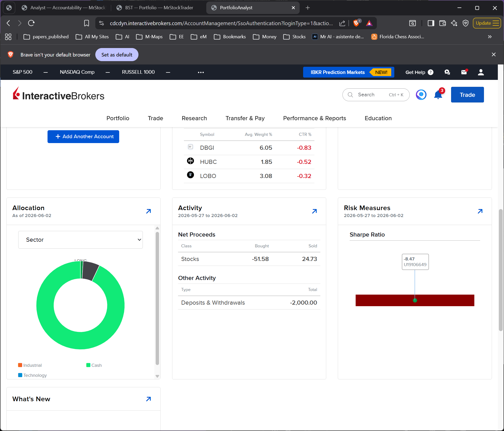Open IBKR chat assistant icon in top bar
Viewport: 504px width, 431px height.
447,72
